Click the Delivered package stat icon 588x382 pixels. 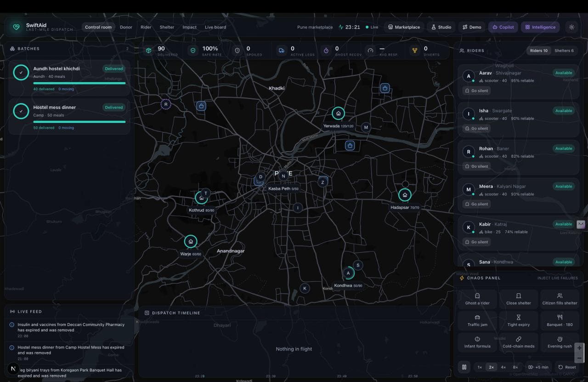click(149, 51)
